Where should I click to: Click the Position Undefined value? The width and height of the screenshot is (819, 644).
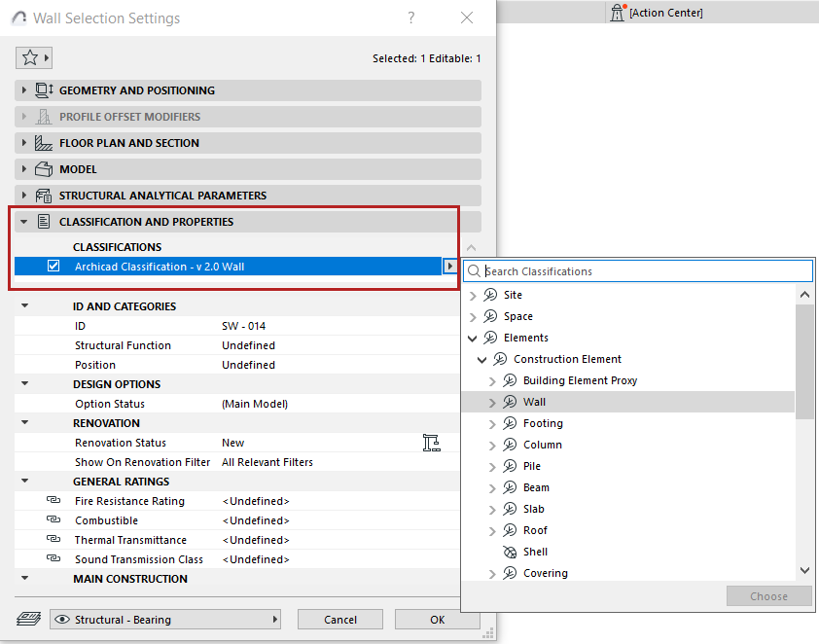[248, 365]
